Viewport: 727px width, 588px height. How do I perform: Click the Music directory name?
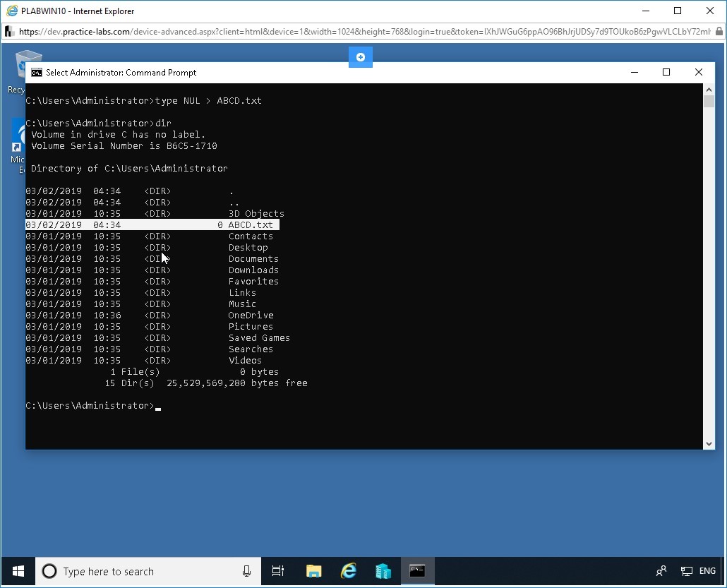(243, 304)
